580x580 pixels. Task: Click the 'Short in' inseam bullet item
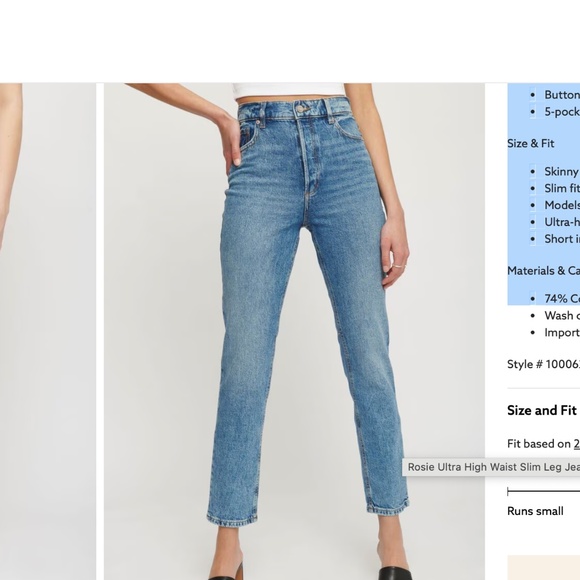(x=562, y=239)
